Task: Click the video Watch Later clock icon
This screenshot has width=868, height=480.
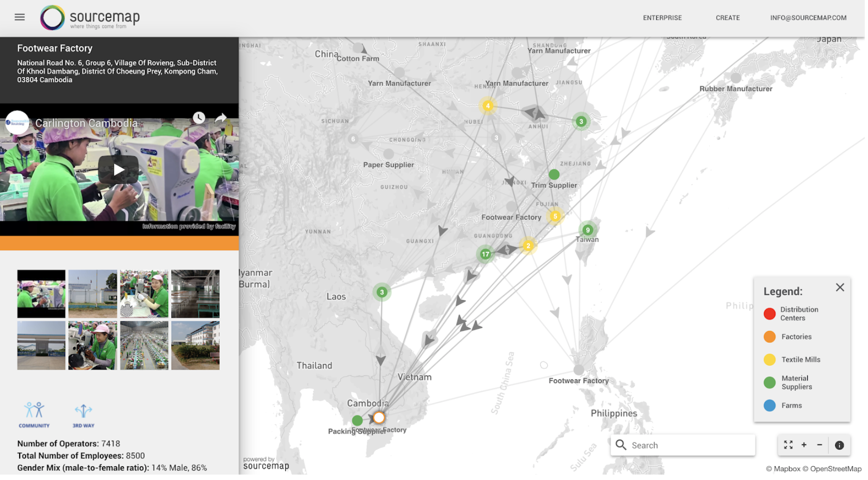Action: 199,118
